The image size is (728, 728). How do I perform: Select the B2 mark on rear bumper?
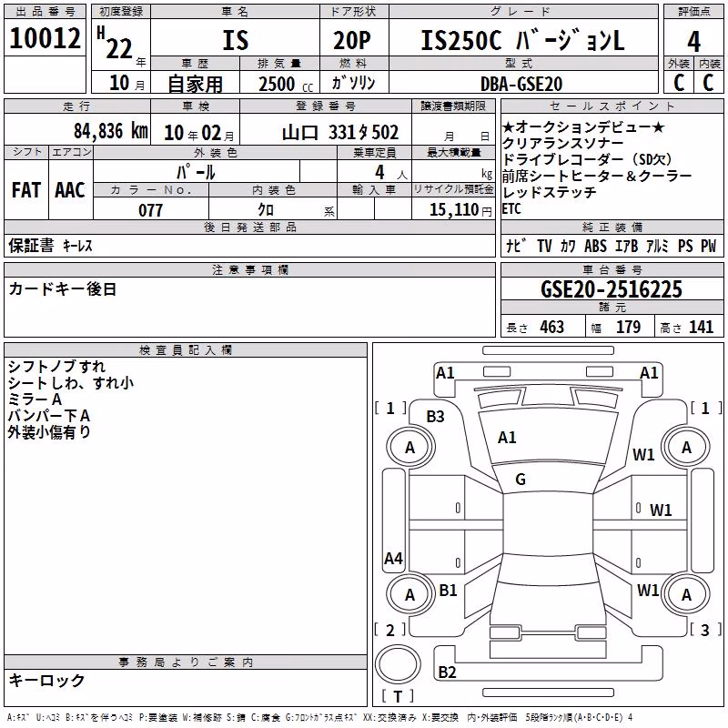(x=447, y=672)
